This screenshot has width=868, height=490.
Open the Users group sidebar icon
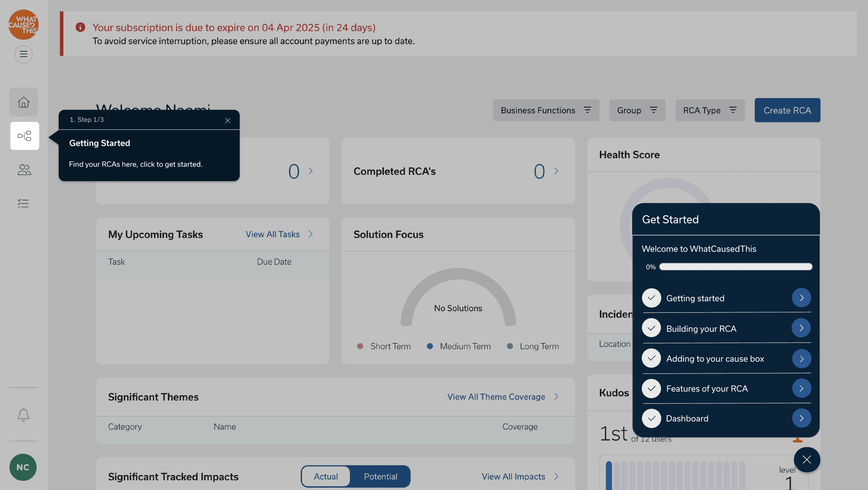tap(24, 169)
